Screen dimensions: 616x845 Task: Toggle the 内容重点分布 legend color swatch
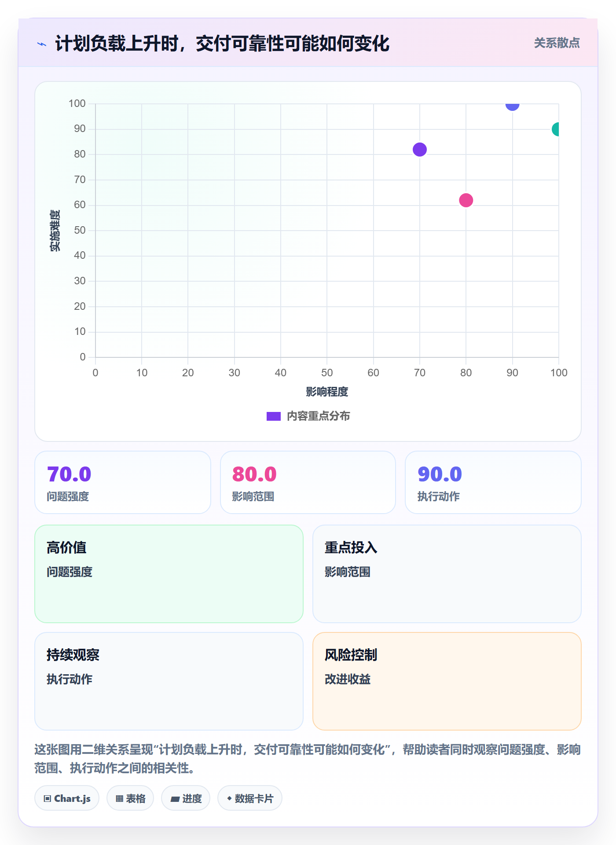click(x=274, y=416)
